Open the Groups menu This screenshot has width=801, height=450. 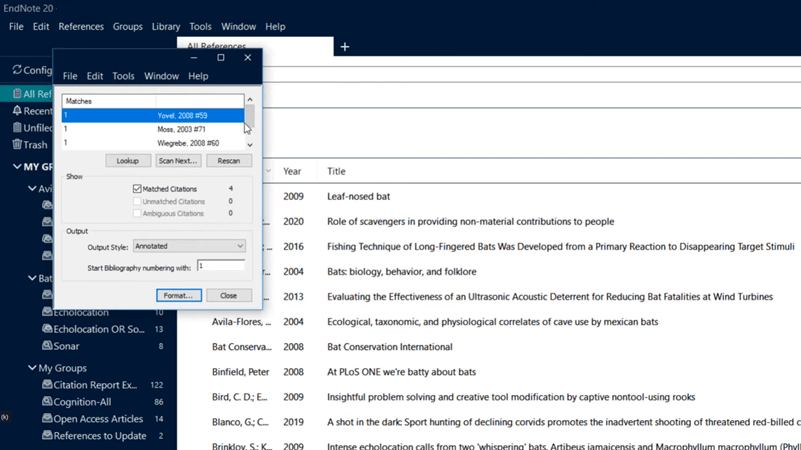128,27
